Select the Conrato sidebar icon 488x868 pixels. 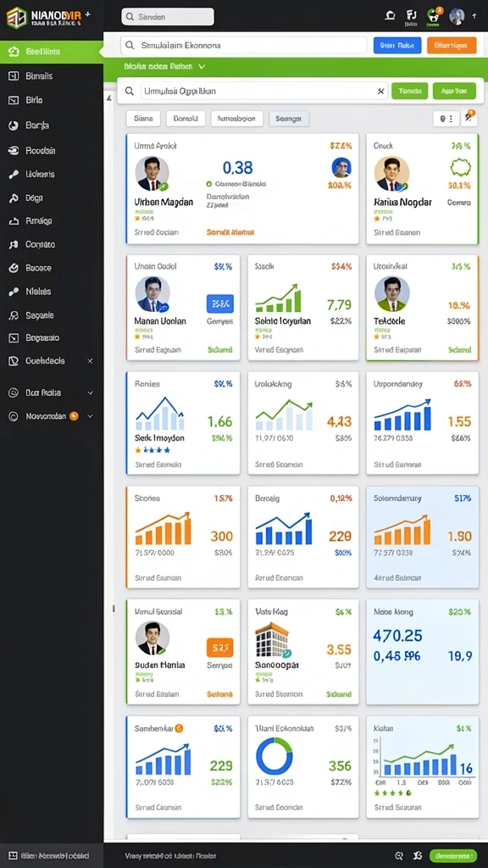click(x=14, y=245)
